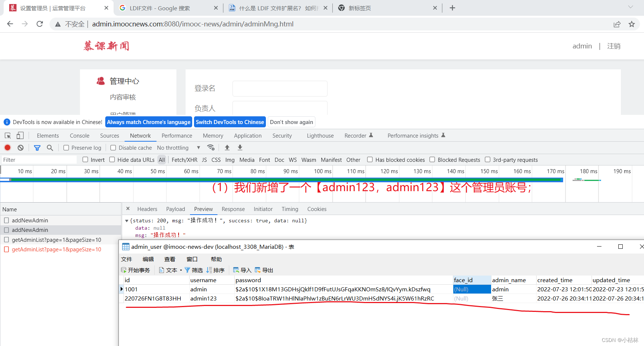
Task: Click the 张三 admin_name cell
Action: (x=513, y=298)
